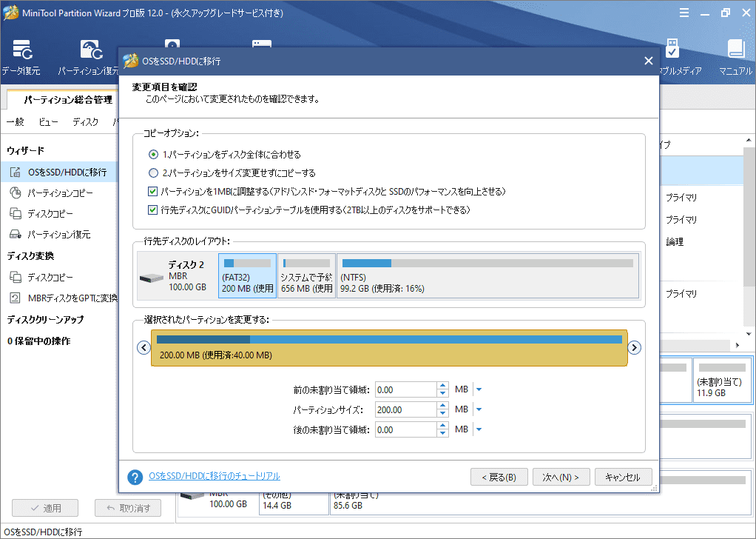Screen dimensions: 756x539
Task: Open the パーティション復元 toolbar icon
Action: 91,50
